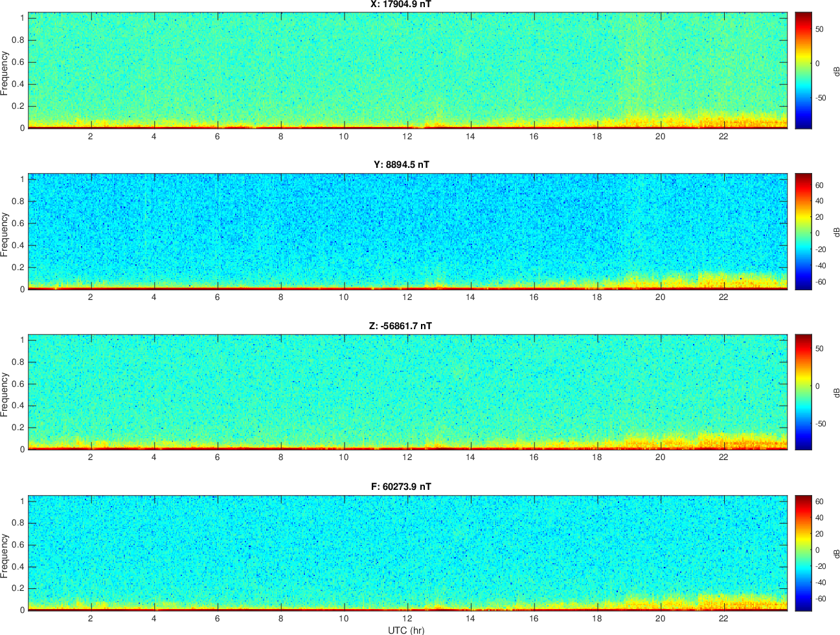The image size is (840, 635).
Task: Click the Frequency label of the F plot
Action: click(x=5, y=556)
